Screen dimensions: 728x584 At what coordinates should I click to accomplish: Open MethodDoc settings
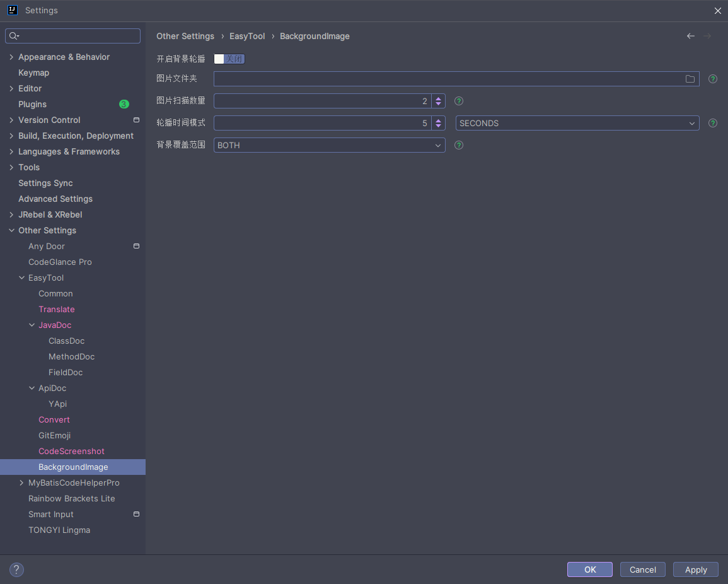pyautogui.click(x=71, y=357)
